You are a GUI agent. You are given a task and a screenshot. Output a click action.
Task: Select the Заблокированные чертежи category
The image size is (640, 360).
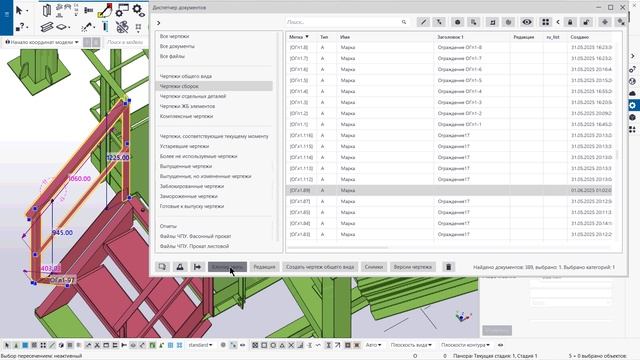pyautogui.click(x=192, y=186)
